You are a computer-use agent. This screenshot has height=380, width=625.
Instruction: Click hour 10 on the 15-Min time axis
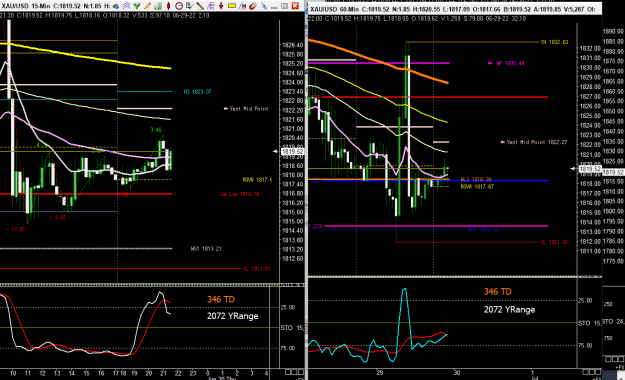13,374
